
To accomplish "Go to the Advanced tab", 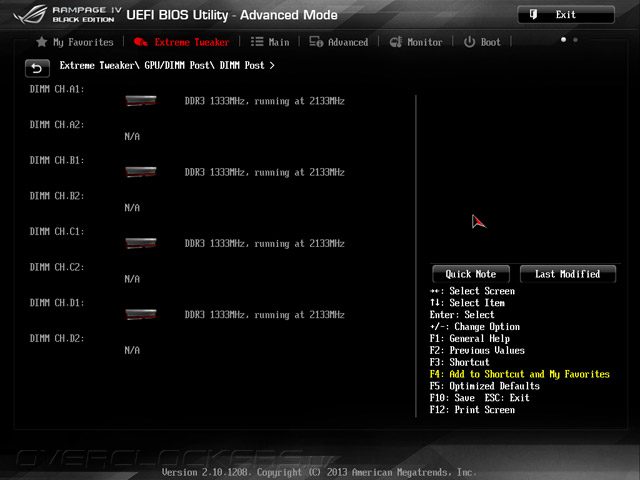I will (339, 42).
